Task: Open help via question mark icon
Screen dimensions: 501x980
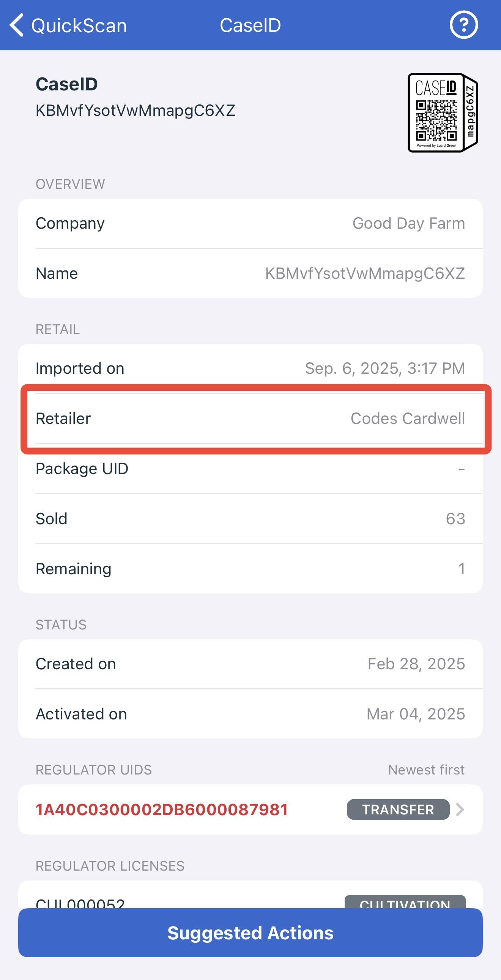Action: pyautogui.click(x=463, y=25)
